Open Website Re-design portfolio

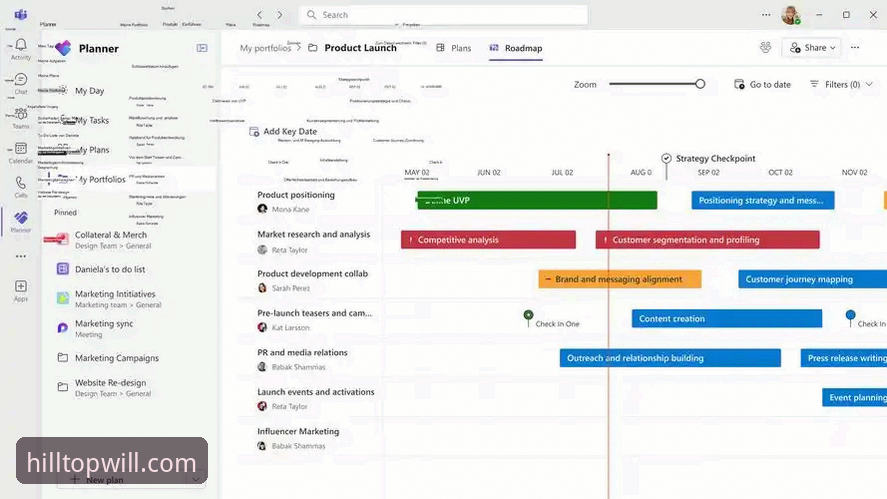pyautogui.click(x=110, y=388)
